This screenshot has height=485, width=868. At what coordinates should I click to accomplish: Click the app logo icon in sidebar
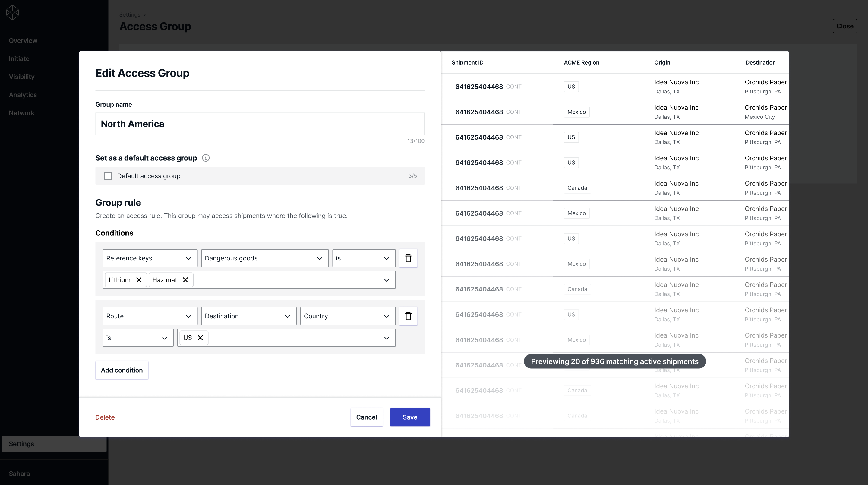(12, 12)
